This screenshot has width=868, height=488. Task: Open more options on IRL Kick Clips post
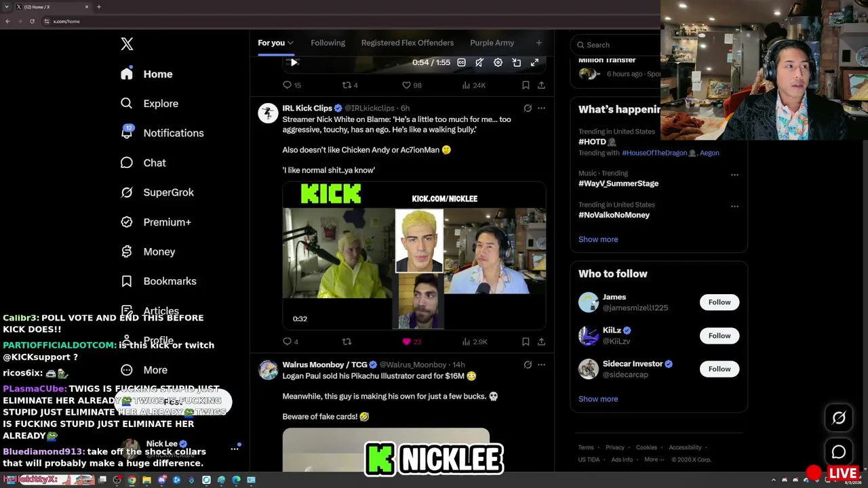click(x=541, y=108)
